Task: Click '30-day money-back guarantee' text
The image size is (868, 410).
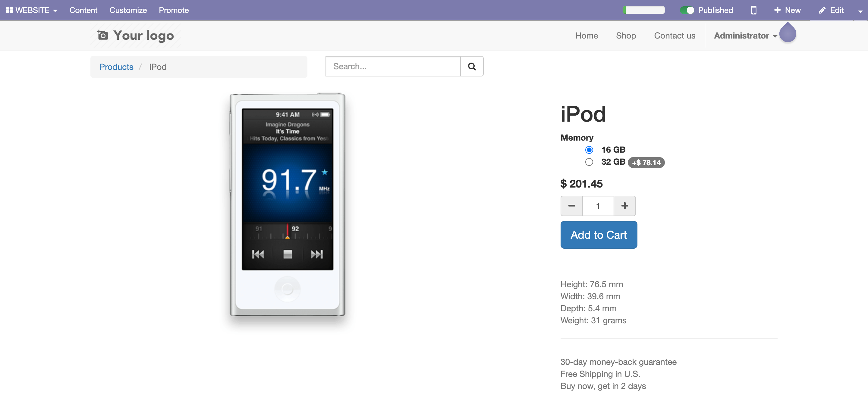Action: 618,362
